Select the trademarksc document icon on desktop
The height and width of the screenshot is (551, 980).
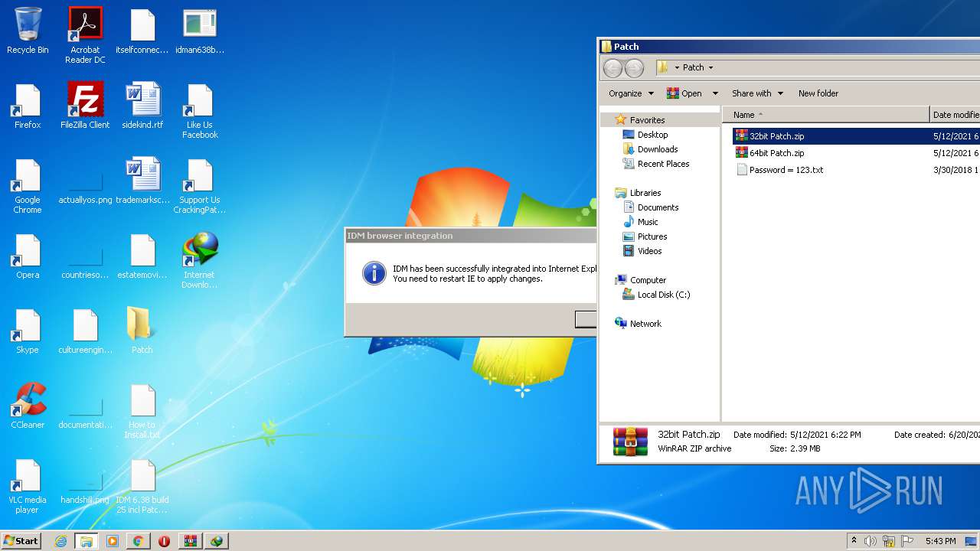pos(142,181)
